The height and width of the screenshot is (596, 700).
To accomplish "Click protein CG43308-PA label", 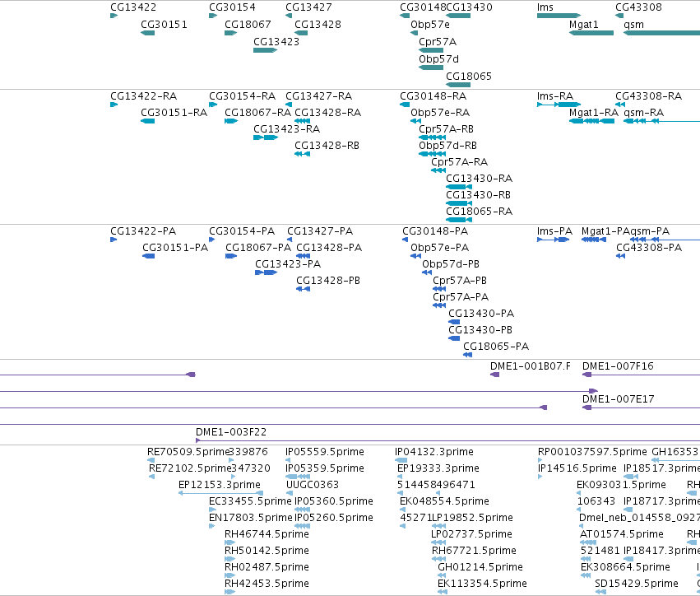I will click(x=649, y=248).
